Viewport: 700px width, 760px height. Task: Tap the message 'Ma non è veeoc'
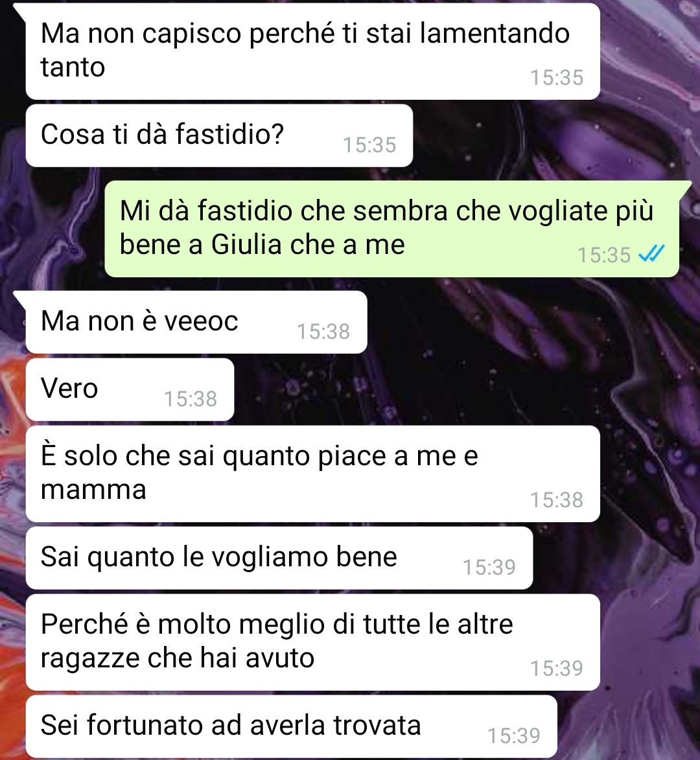point(196,322)
